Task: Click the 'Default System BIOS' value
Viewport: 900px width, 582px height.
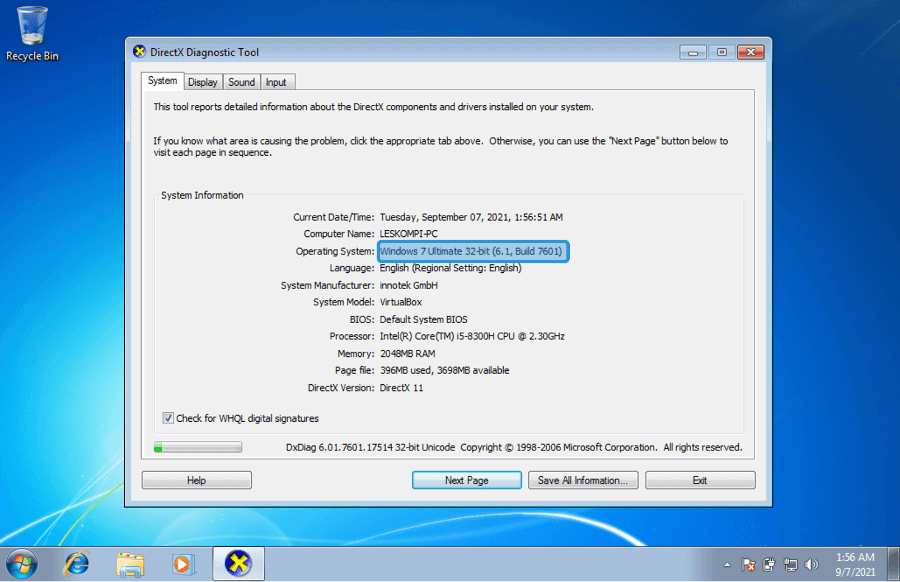Action: pyautogui.click(x=424, y=319)
